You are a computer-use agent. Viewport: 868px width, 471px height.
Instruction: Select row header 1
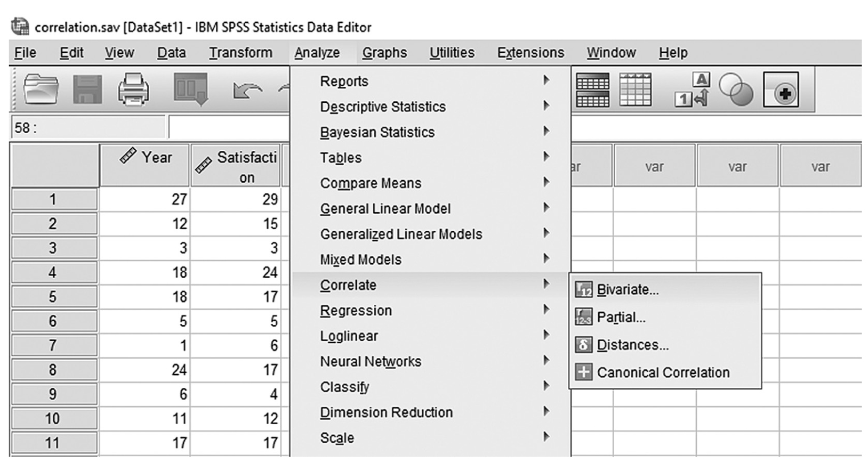54,200
